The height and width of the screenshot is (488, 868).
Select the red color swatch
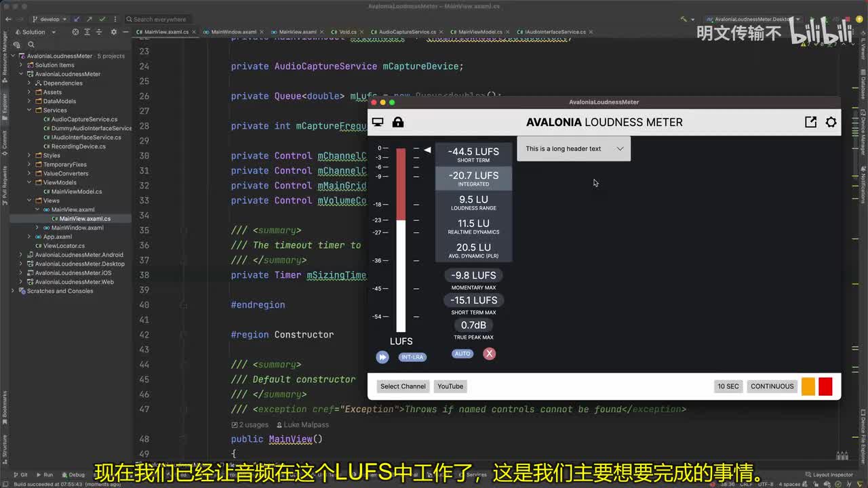coord(825,386)
